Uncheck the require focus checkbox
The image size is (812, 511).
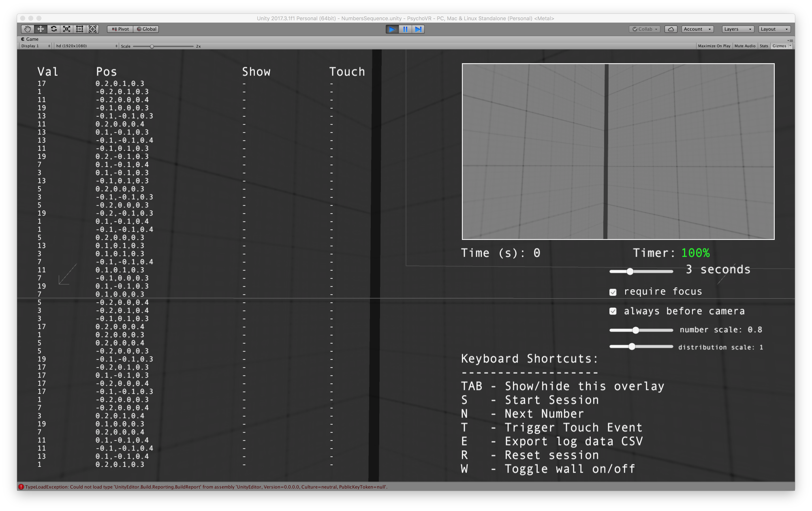613,292
